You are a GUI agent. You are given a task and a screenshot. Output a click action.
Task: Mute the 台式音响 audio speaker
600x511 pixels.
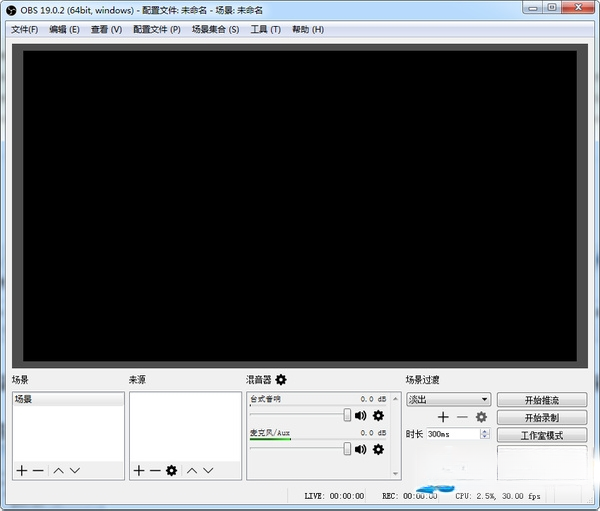tap(360, 415)
